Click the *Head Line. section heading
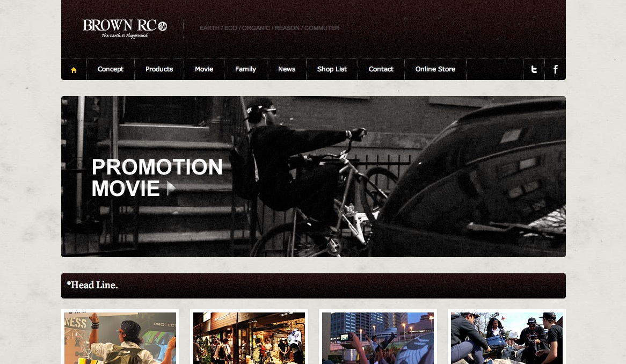626x364 pixels. (x=92, y=286)
